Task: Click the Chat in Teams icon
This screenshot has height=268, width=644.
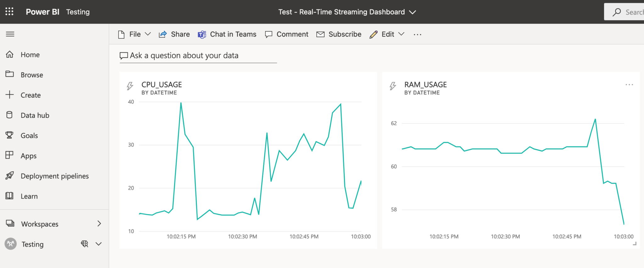Action: [202, 34]
